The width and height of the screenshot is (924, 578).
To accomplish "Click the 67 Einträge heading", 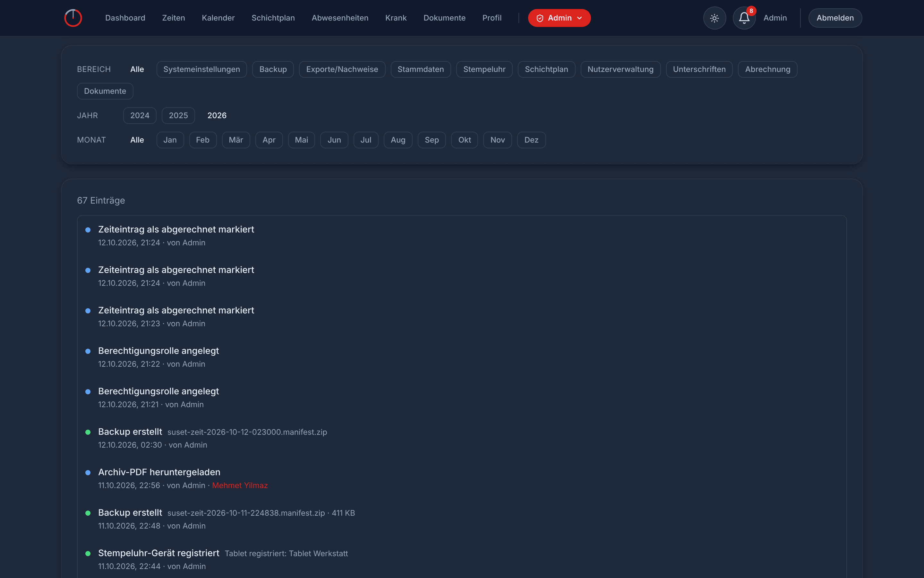I will tap(101, 201).
